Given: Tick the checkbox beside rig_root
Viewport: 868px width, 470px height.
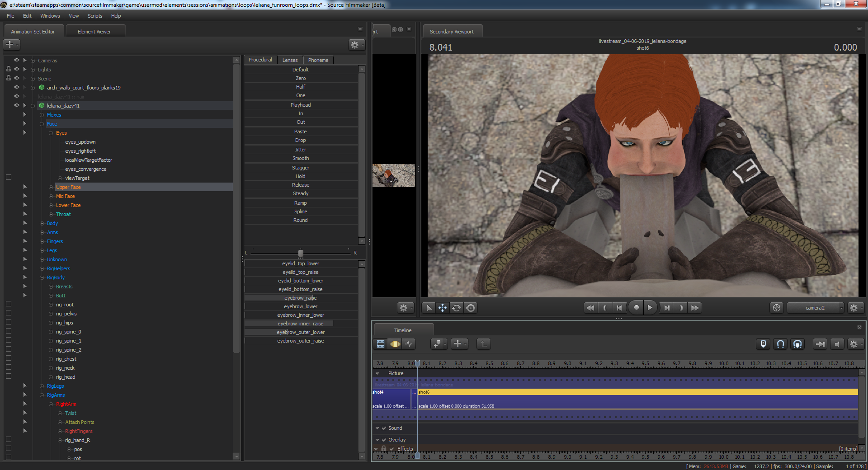Looking at the screenshot, I should point(8,304).
